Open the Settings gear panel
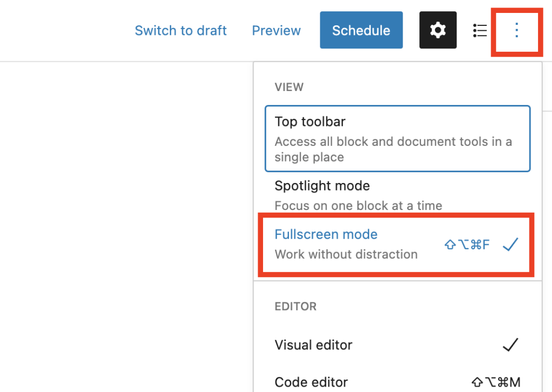This screenshot has height=392, width=552. (x=438, y=30)
